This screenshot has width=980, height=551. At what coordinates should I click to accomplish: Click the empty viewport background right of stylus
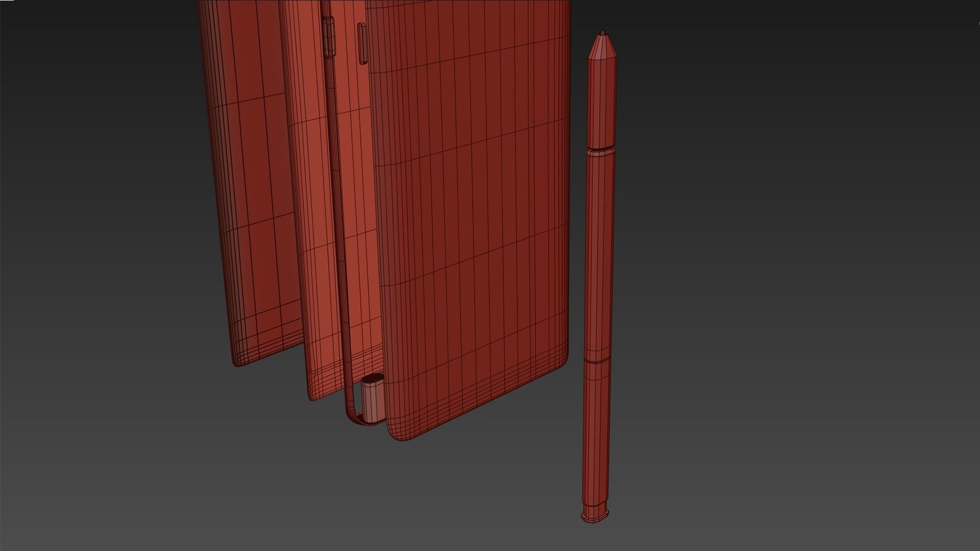tap(791, 255)
